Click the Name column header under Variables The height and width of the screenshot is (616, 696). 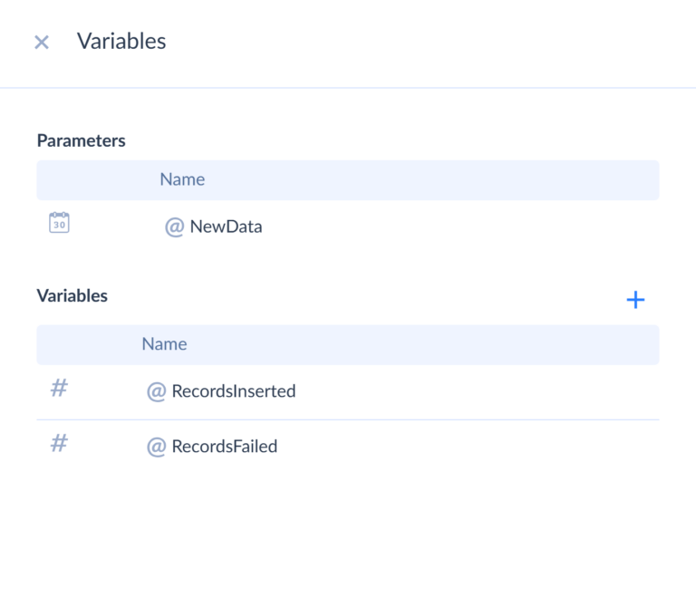[164, 344]
